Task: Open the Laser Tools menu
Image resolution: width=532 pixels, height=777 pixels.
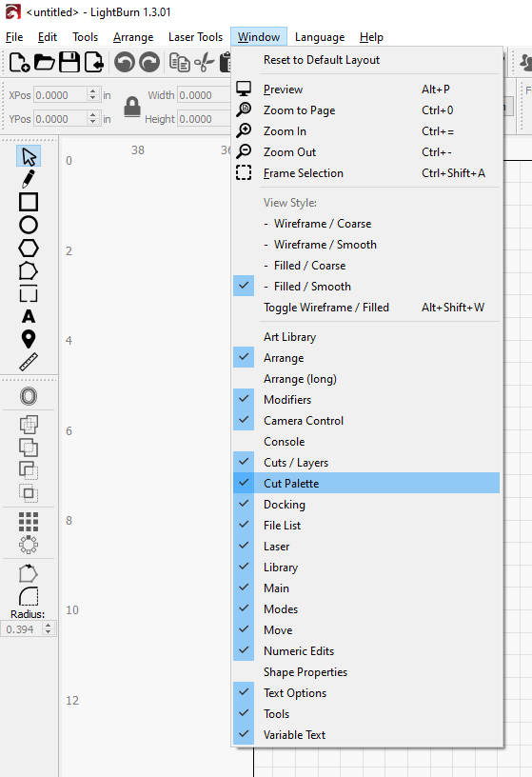Action: tap(196, 37)
